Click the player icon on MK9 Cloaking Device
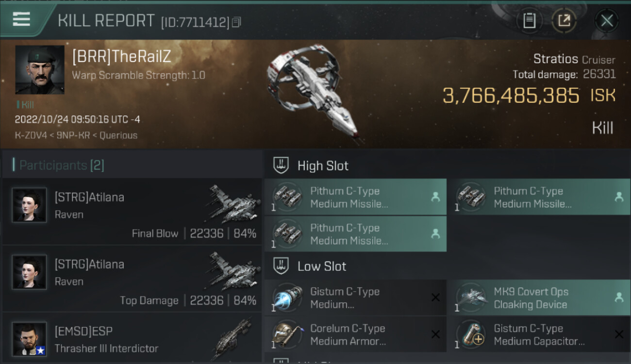The width and height of the screenshot is (631, 364). click(619, 298)
